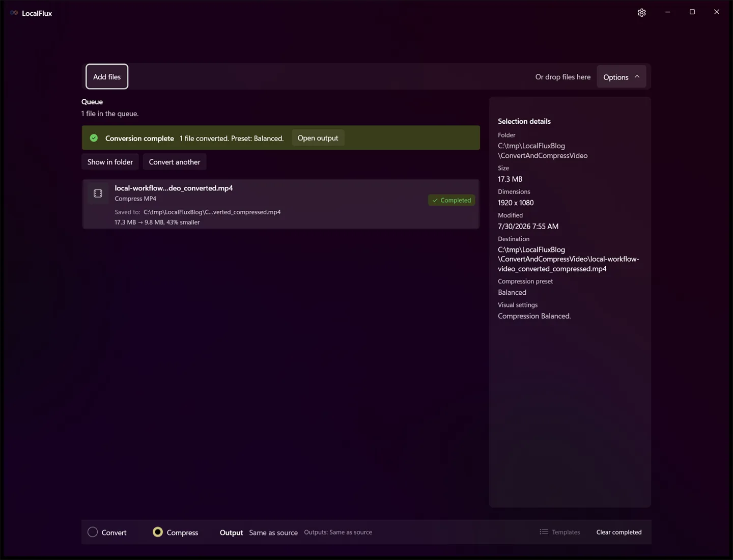Click the Or drop files here area
Image resolution: width=733 pixels, height=560 pixels.
click(x=563, y=77)
